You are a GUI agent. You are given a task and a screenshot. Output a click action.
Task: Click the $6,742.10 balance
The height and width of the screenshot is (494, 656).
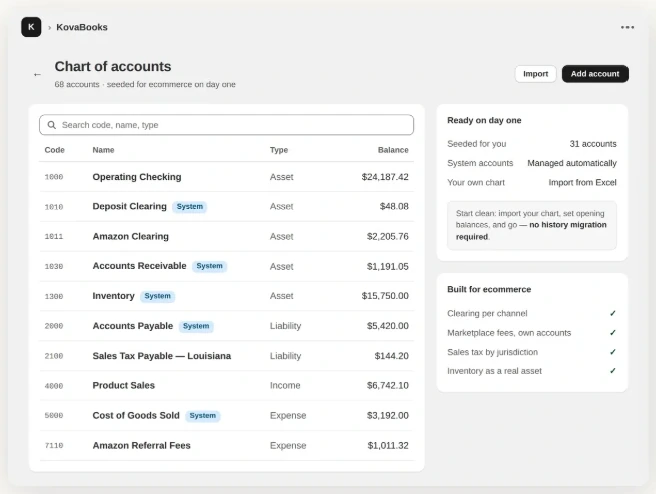(x=387, y=386)
